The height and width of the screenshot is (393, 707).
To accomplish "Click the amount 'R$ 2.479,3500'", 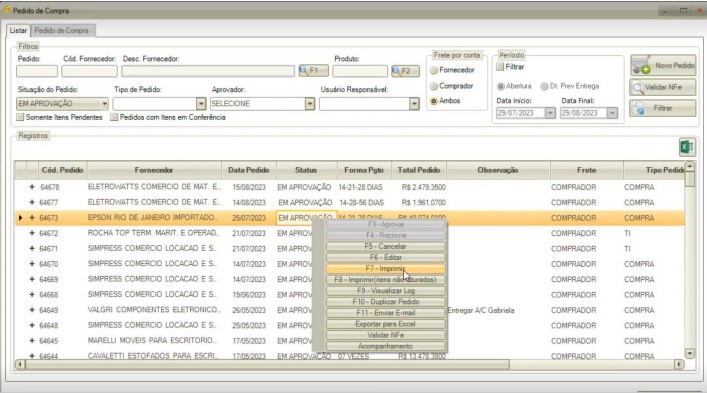I will click(x=423, y=187).
